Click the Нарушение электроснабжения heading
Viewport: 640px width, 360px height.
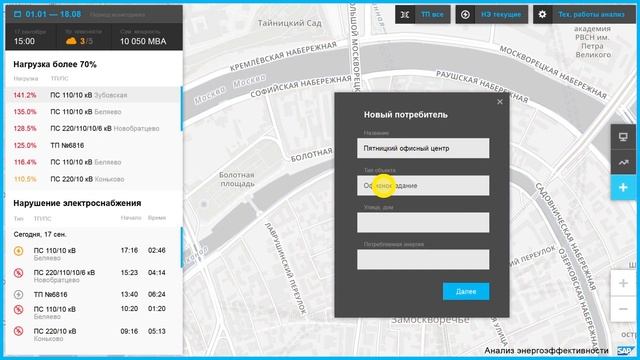coord(77,203)
